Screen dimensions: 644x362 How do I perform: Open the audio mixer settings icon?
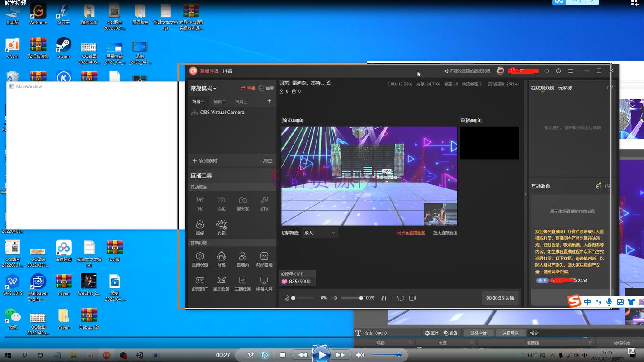pos(384,298)
